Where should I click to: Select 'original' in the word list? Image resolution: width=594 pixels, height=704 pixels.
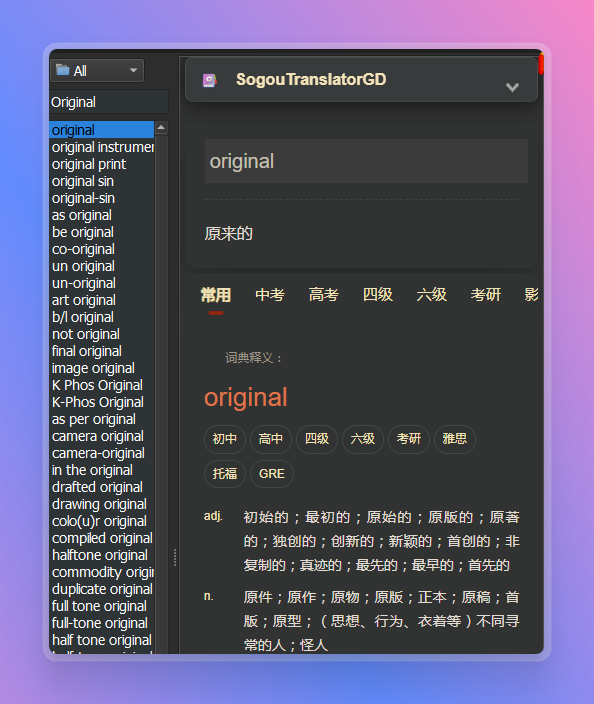pos(101,130)
